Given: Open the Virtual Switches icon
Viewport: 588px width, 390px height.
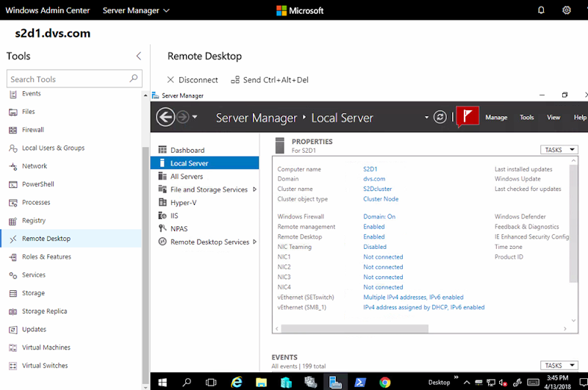Looking at the screenshot, I should tap(13, 366).
